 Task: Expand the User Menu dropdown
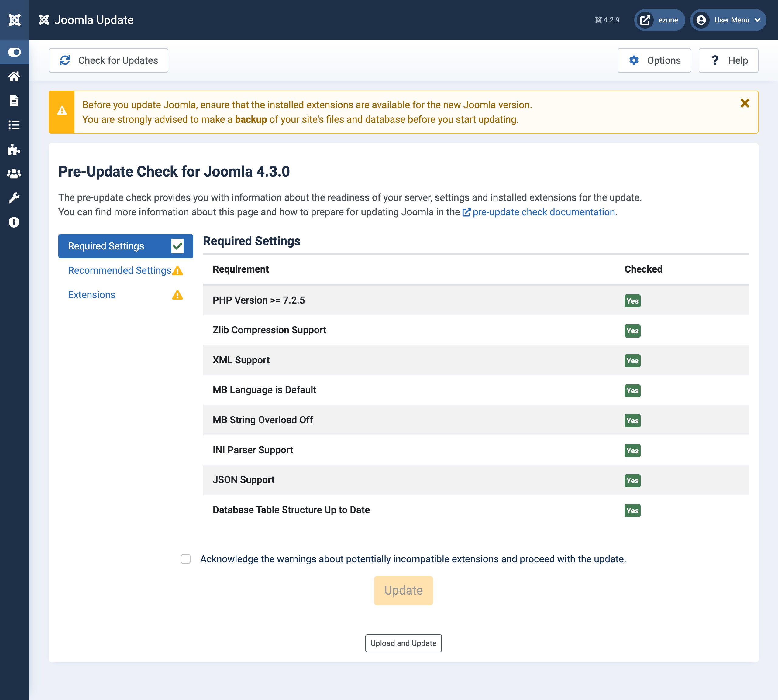click(x=728, y=20)
